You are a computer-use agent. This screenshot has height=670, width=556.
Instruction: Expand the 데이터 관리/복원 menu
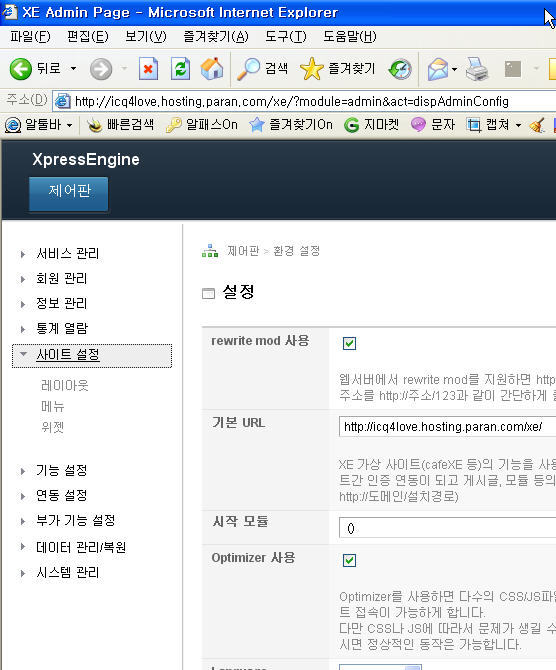click(81, 547)
